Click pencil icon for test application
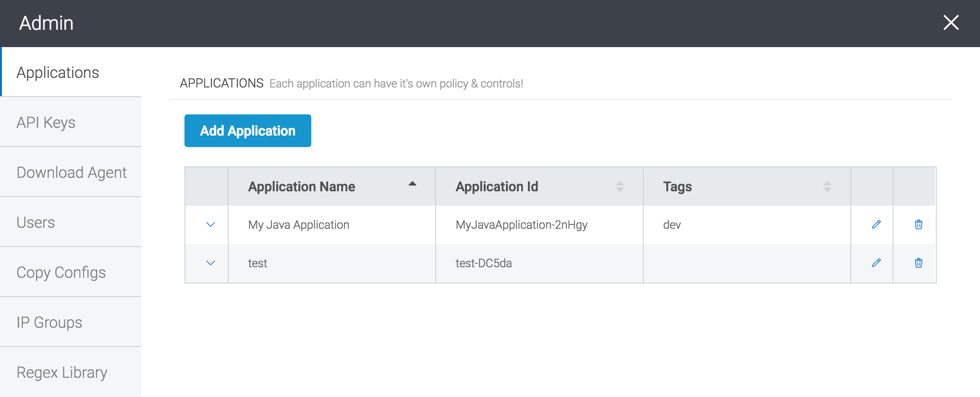 point(876,263)
